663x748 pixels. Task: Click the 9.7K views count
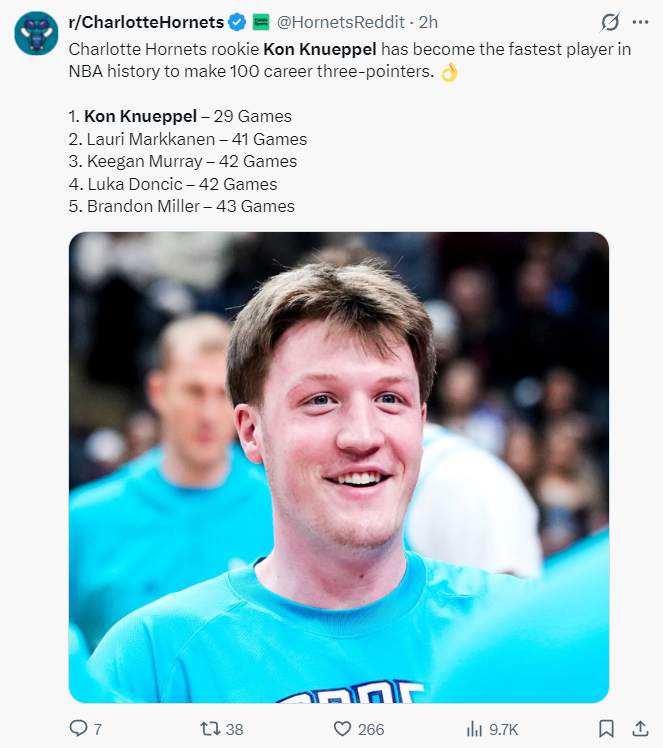coord(503,729)
